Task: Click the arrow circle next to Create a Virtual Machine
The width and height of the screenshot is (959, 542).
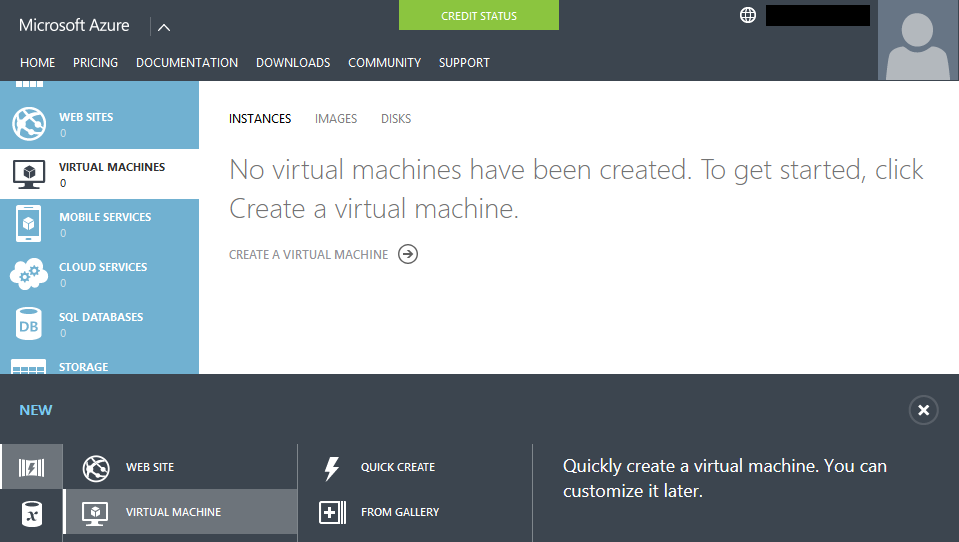Action: click(408, 254)
